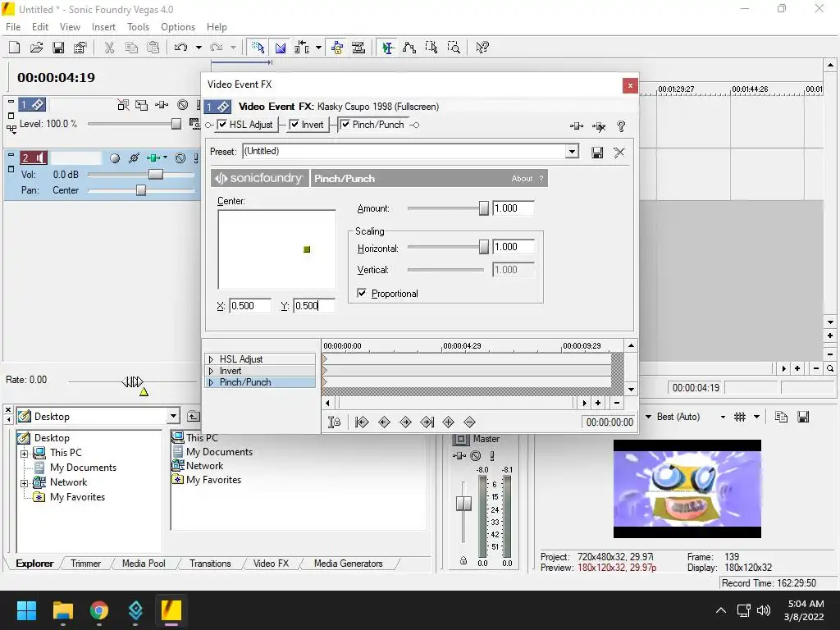The width and height of the screenshot is (840, 630).
Task: Click the Paste clipboard icon
Action: 153,48
